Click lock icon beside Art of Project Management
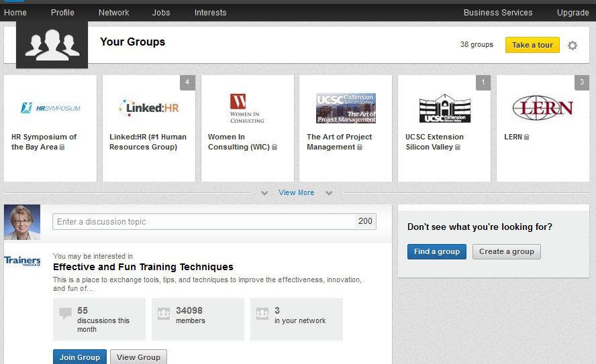596x364 pixels. pyautogui.click(x=360, y=147)
